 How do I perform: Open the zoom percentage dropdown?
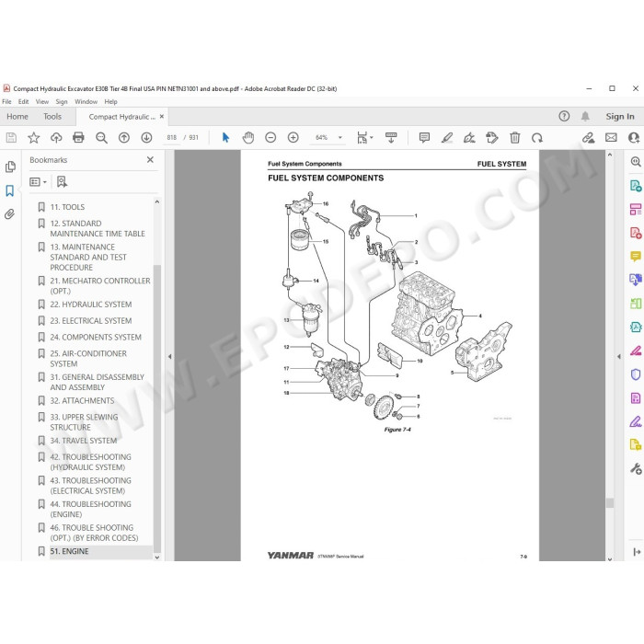pos(340,138)
